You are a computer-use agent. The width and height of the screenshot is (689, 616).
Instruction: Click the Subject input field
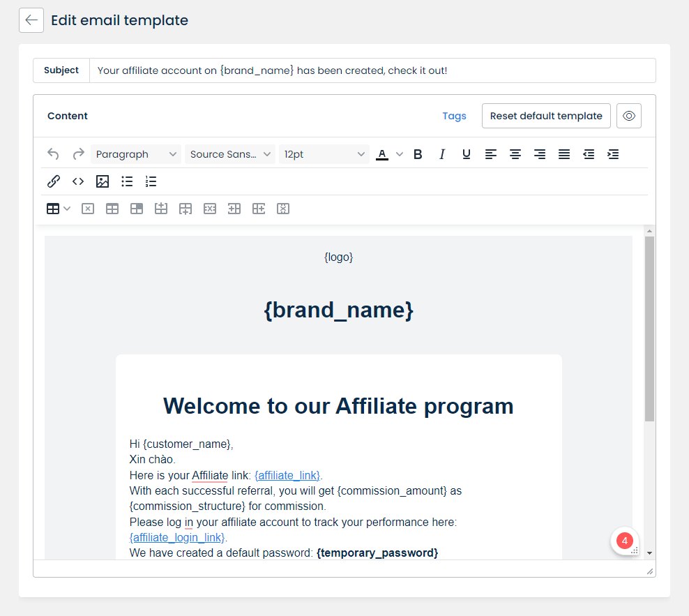click(372, 70)
